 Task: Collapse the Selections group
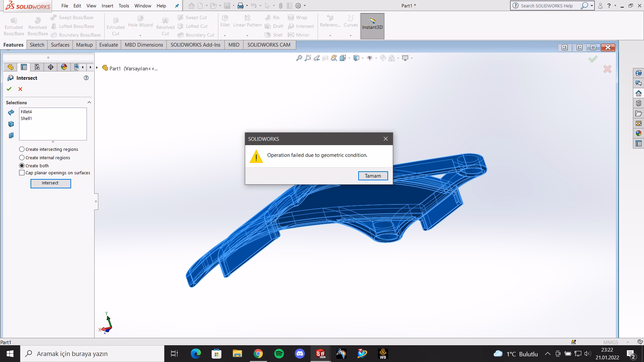click(89, 103)
